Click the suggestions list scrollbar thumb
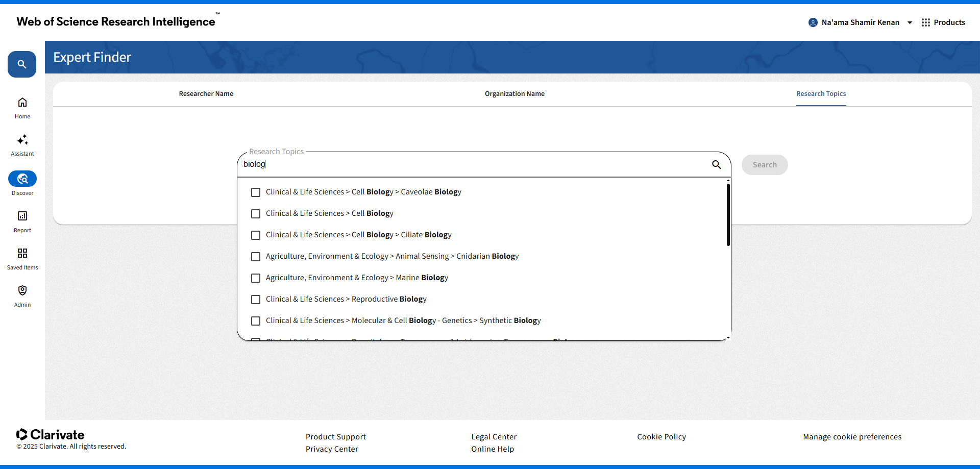 pos(728,215)
